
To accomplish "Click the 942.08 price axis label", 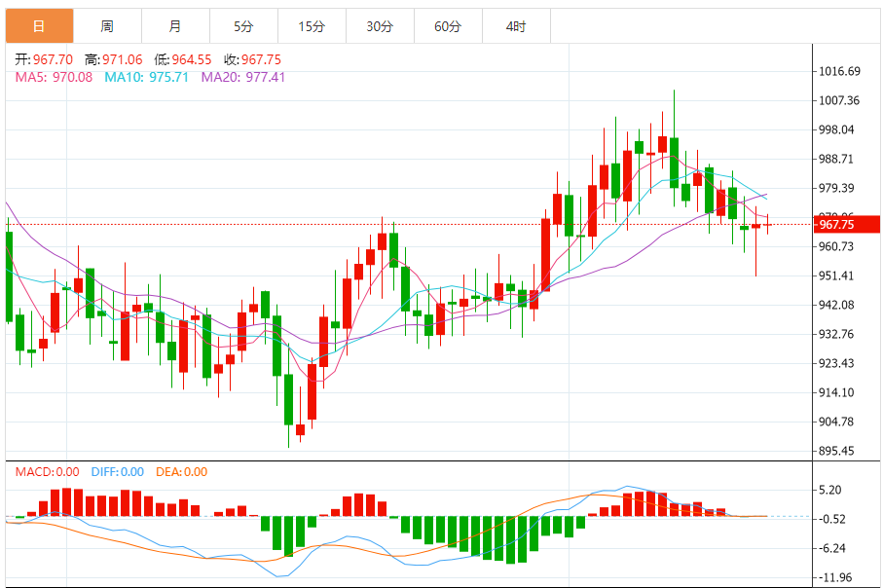I will tap(836, 306).
